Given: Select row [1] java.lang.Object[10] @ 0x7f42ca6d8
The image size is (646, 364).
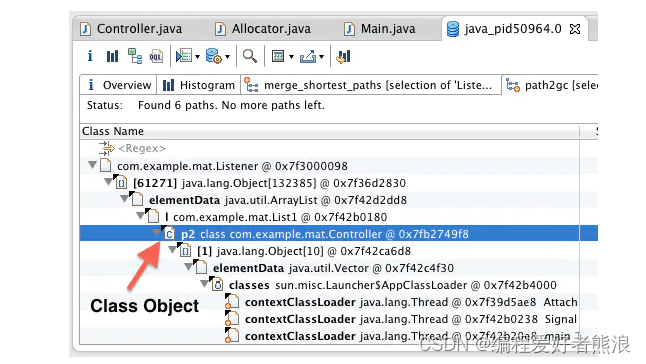Looking at the screenshot, I should point(339,251).
